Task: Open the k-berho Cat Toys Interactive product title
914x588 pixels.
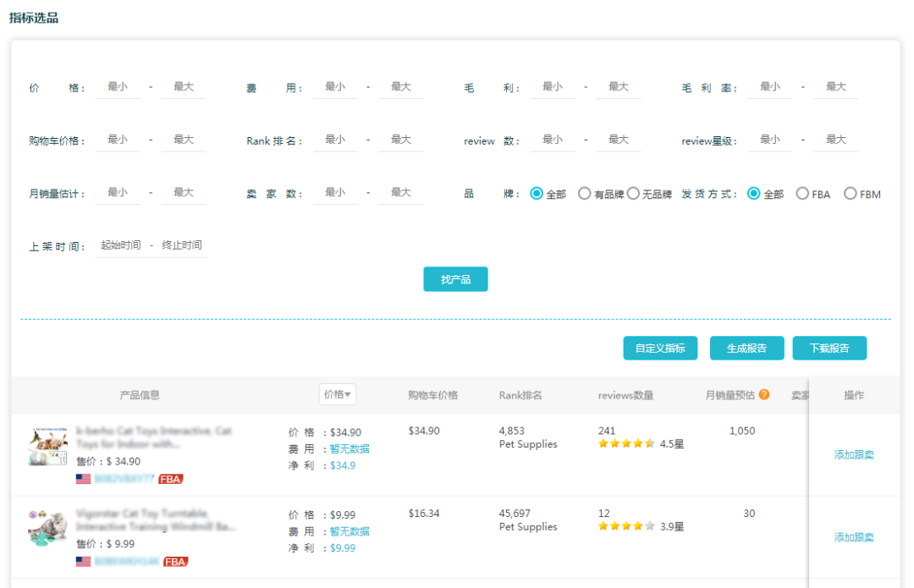Action: [x=154, y=437]
